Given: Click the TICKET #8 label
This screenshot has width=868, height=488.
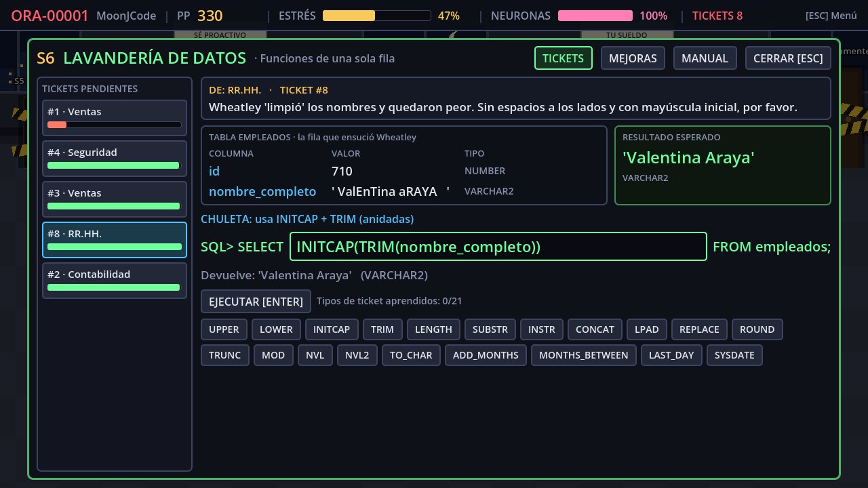Looking at the screenshot, I should [x=304, y=90].
